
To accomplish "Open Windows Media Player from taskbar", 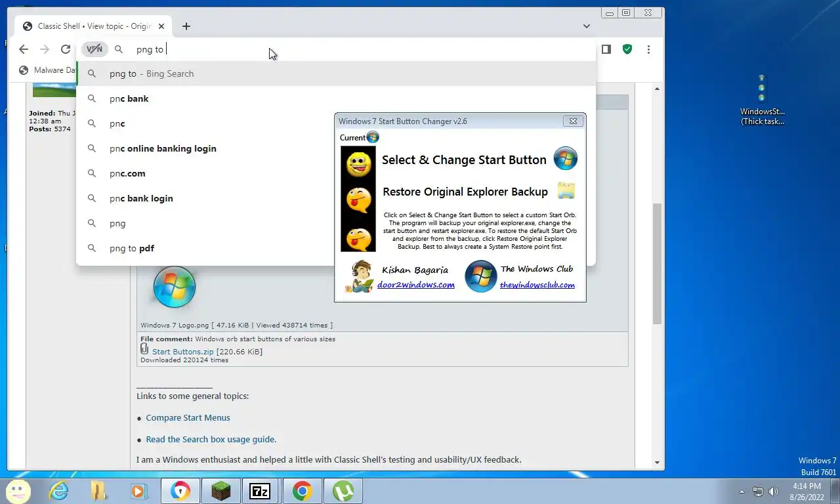I will tap(138, 491).
